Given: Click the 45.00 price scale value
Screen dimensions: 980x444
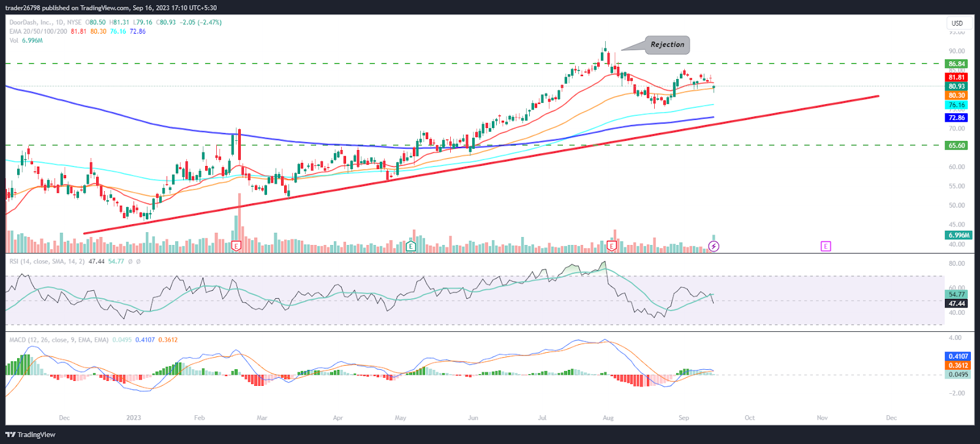Looking at the screenshot, I should (957, 225).
